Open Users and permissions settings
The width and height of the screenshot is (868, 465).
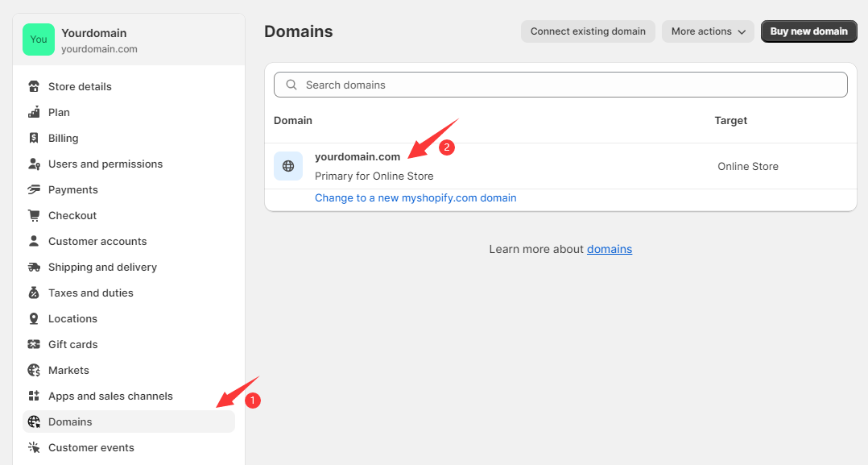105,164
